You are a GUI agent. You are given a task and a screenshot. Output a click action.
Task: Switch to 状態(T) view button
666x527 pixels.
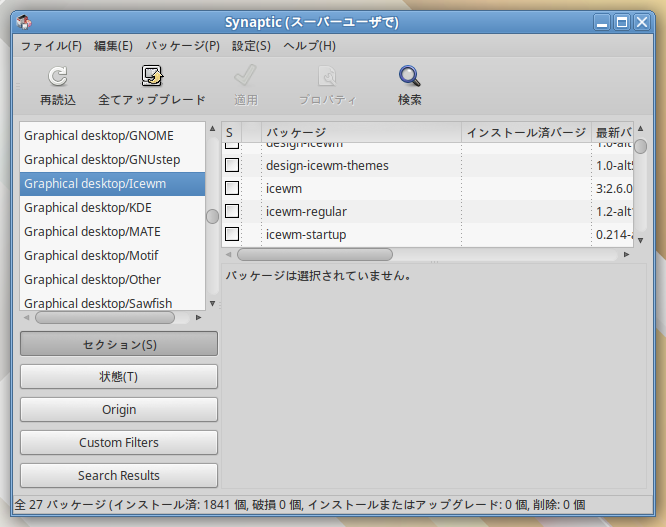(119, 377)
